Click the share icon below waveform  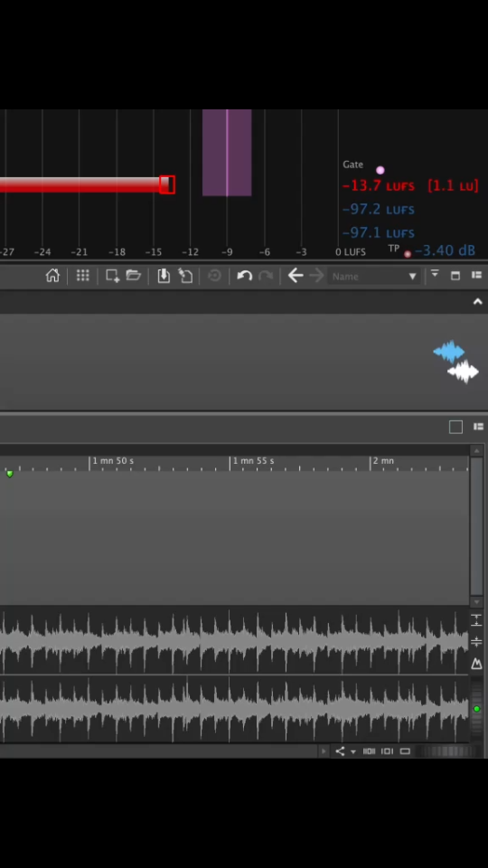[340, 750]
